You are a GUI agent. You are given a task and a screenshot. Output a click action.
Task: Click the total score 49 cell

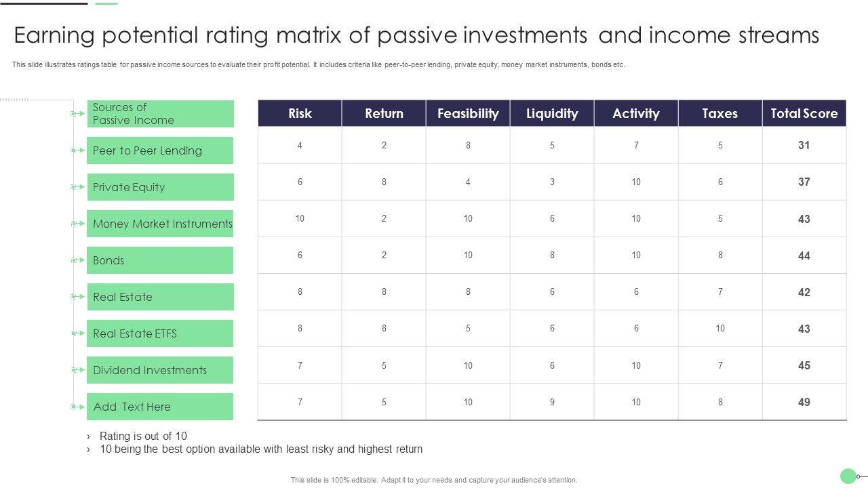(804, 402)
